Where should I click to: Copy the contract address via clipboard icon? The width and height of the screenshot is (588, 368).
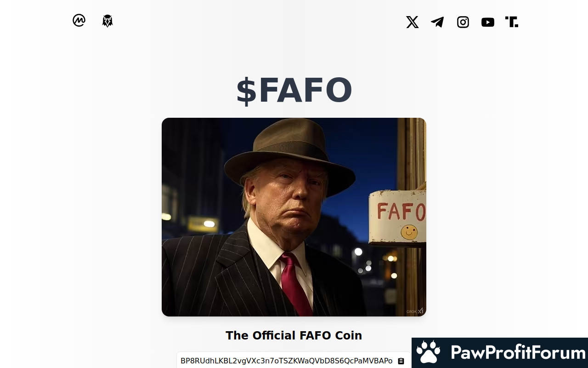coord(401,361)
